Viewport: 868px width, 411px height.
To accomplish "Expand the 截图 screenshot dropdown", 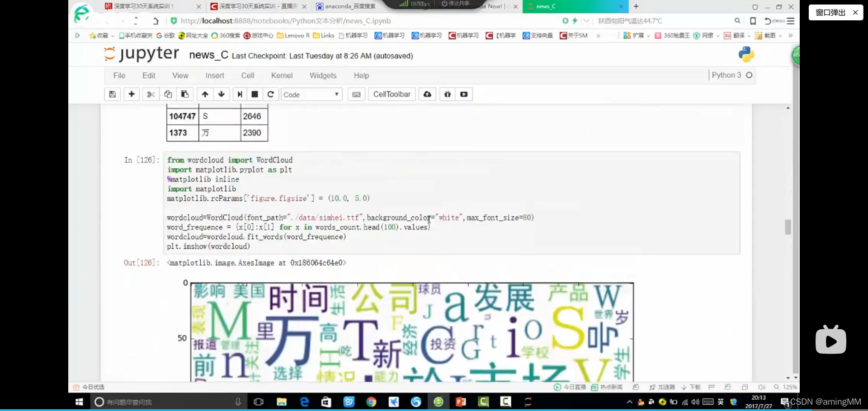I will click(x=780, y=36).
